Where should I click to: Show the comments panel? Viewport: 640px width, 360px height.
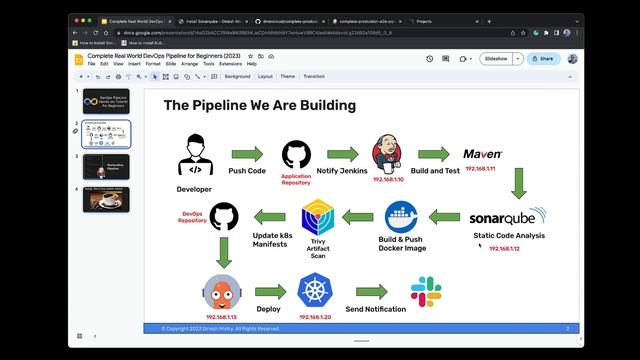pyautogui.click(x=446, y=59)
